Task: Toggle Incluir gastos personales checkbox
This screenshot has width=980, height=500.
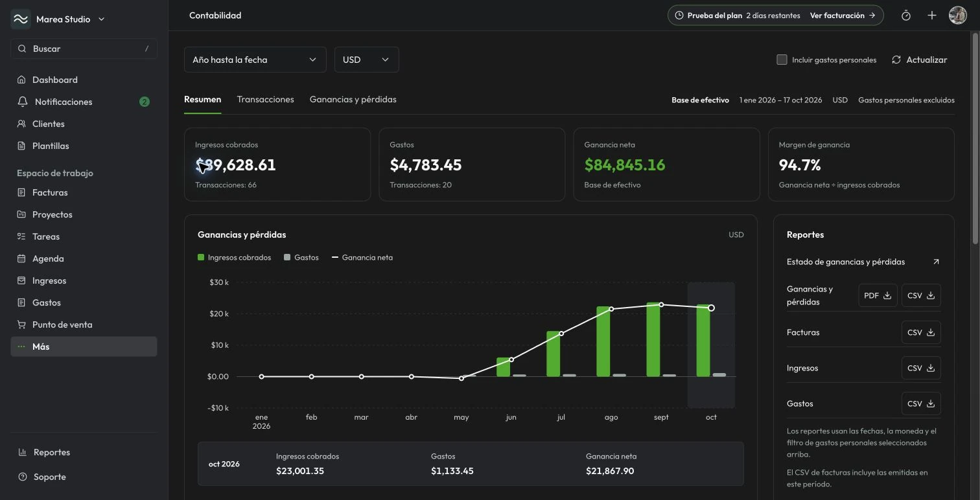Action: [782, 60]
